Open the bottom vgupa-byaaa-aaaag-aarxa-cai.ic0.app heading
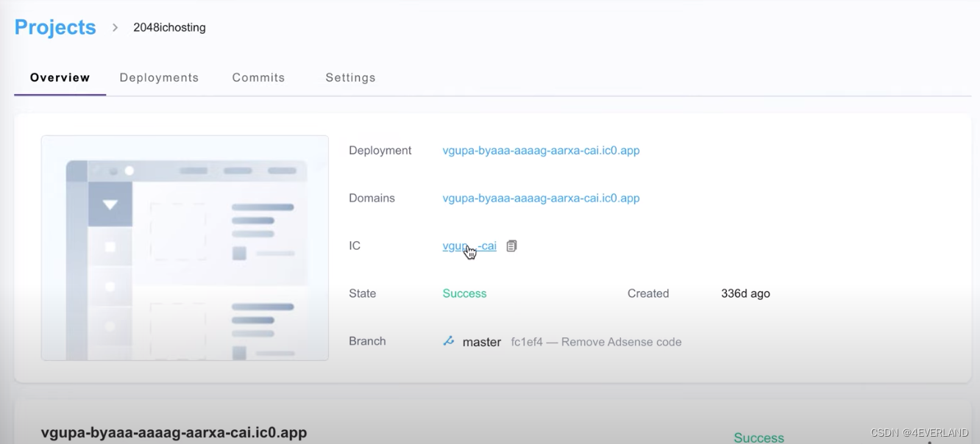Screen dimensions: 980x444 click(174, 432)
